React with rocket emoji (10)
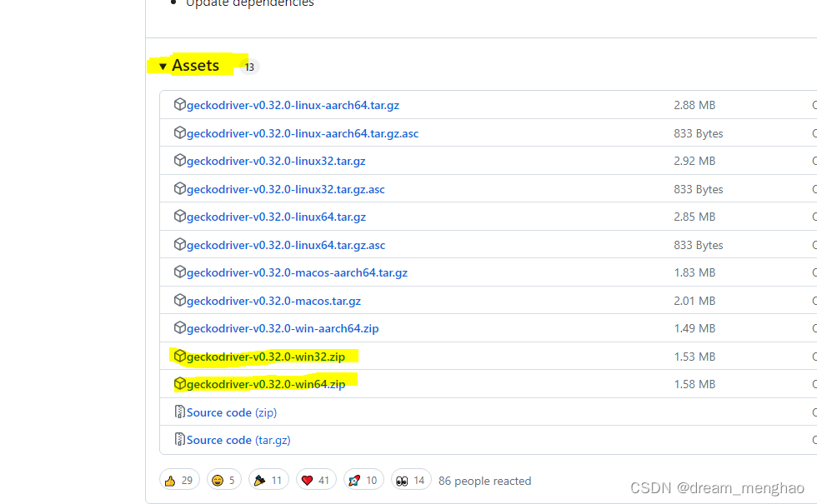This screenshot has width=817, height=504. (363, 480)
